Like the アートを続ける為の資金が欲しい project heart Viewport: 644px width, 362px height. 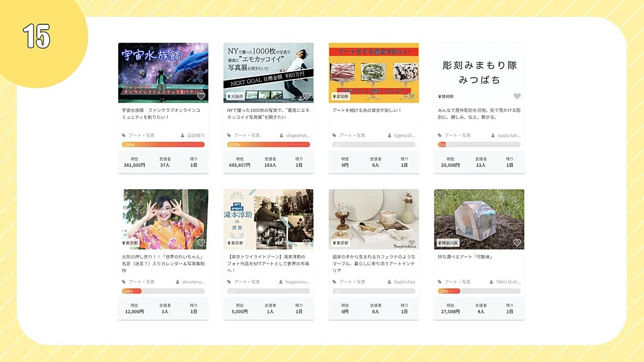[x=412, y=96]
